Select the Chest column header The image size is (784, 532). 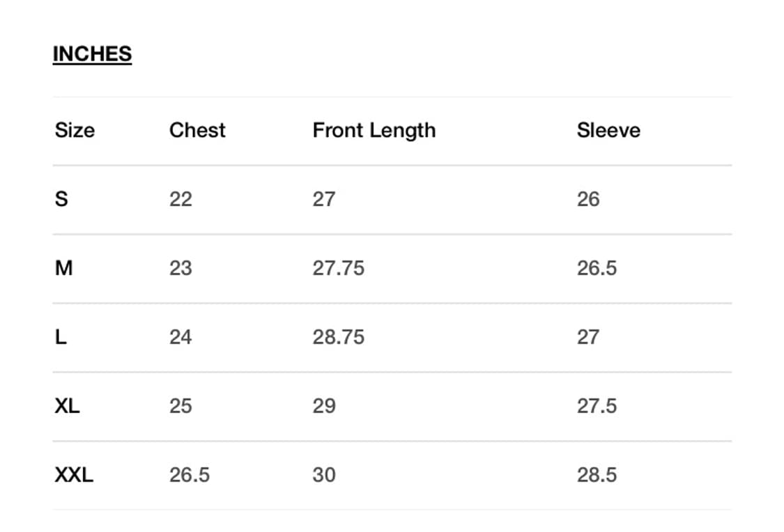pos(197,130)
